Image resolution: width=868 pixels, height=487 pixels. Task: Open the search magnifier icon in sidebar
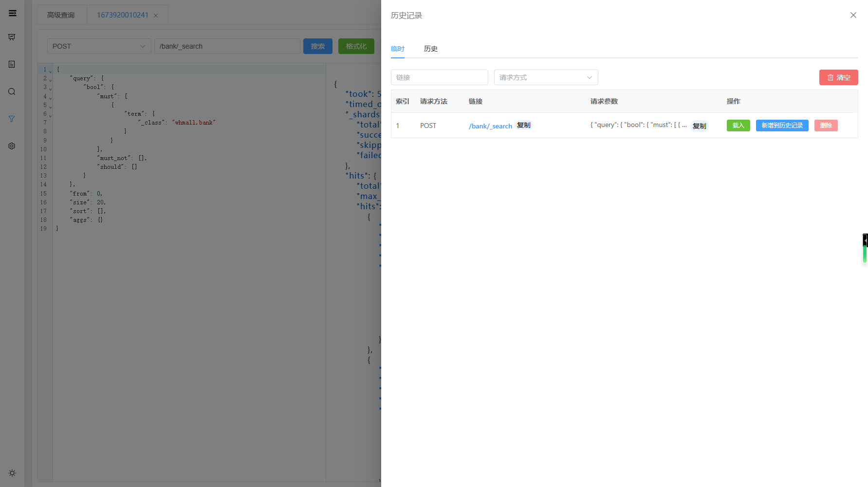click(12, 91)
